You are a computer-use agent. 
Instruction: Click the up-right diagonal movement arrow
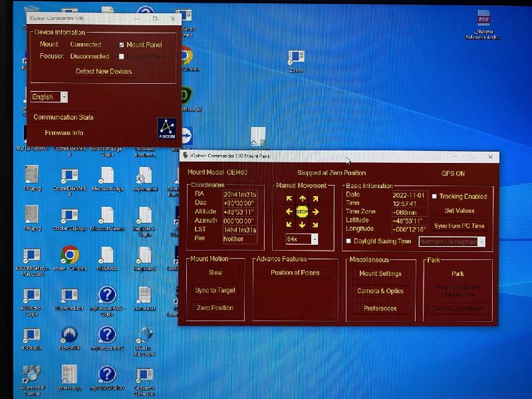(x=315, y=199)
